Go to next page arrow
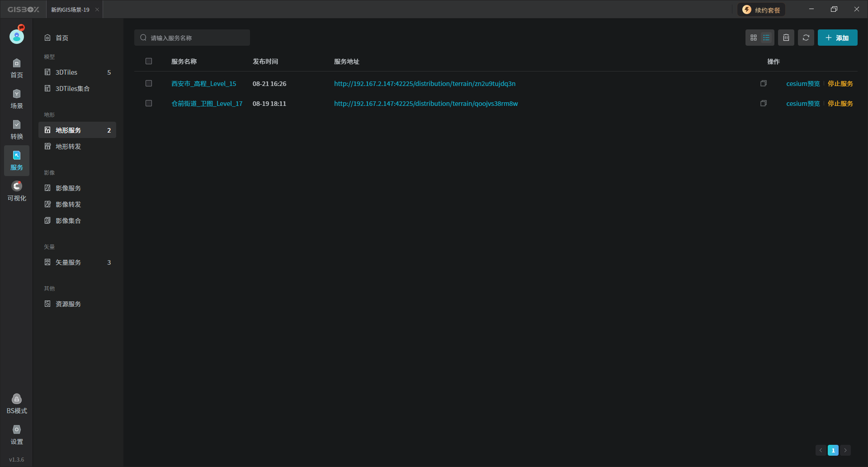The height and width of the screenshot is (467, 868). pos(845,450)
